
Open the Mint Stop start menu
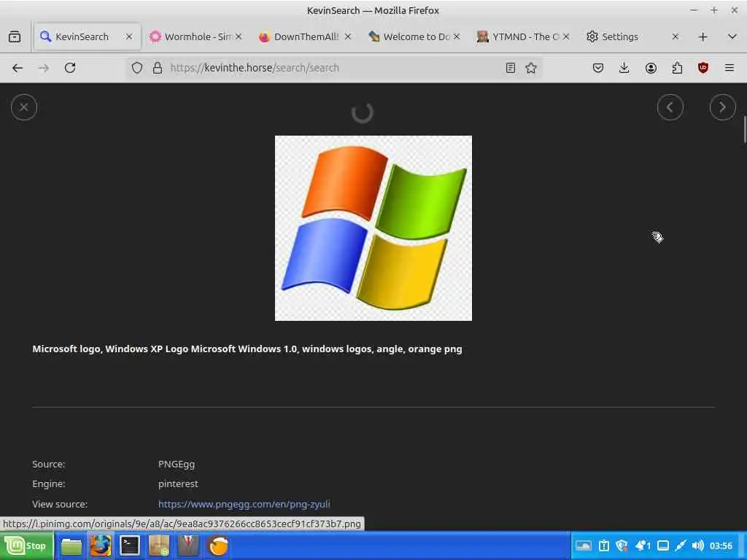tap(27, 545)
